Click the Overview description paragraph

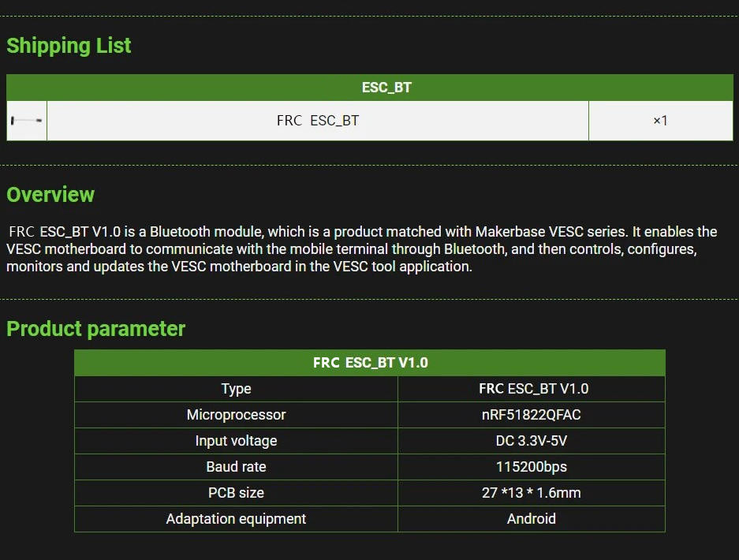pyautogui.click(x=362, y=249)
